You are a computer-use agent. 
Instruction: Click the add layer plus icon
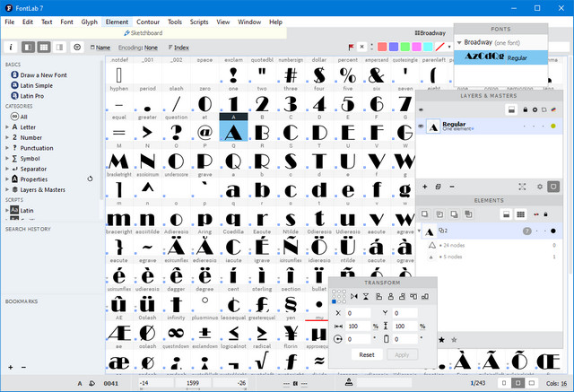click(x=425, y=187)
